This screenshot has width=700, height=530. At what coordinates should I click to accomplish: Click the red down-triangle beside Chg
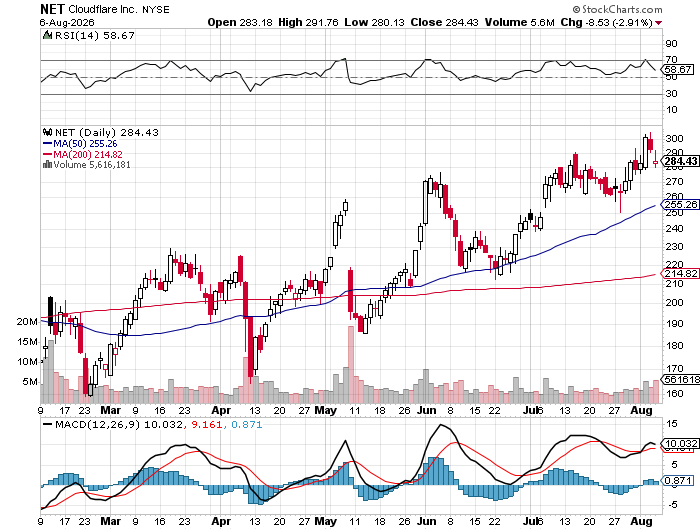659,23
